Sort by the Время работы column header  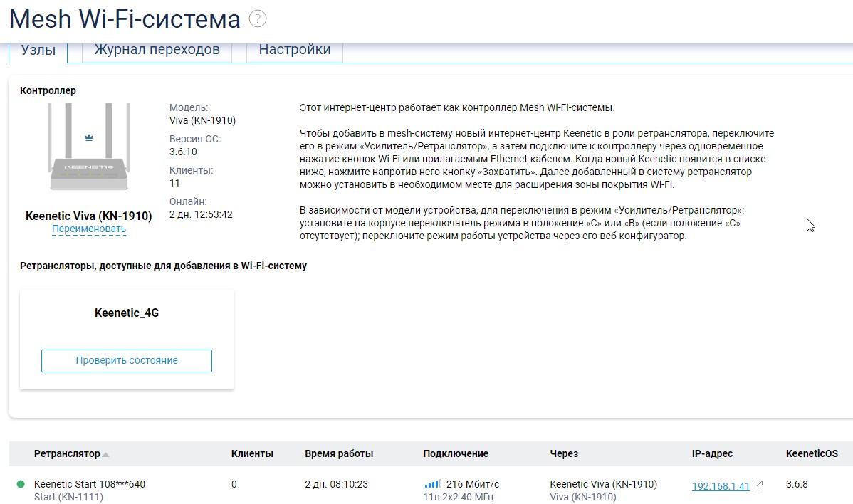coord(339,453)
